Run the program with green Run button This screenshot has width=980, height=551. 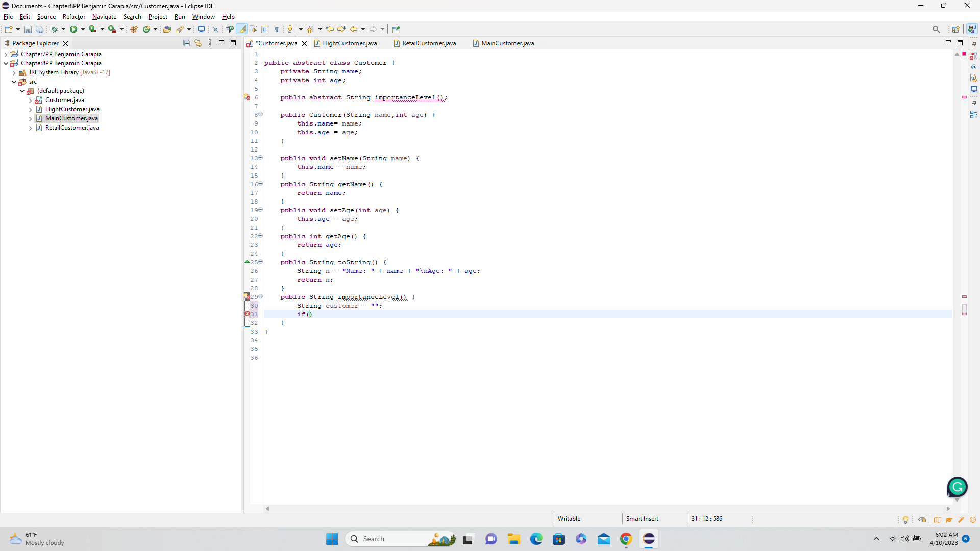(x=73, y=29)
